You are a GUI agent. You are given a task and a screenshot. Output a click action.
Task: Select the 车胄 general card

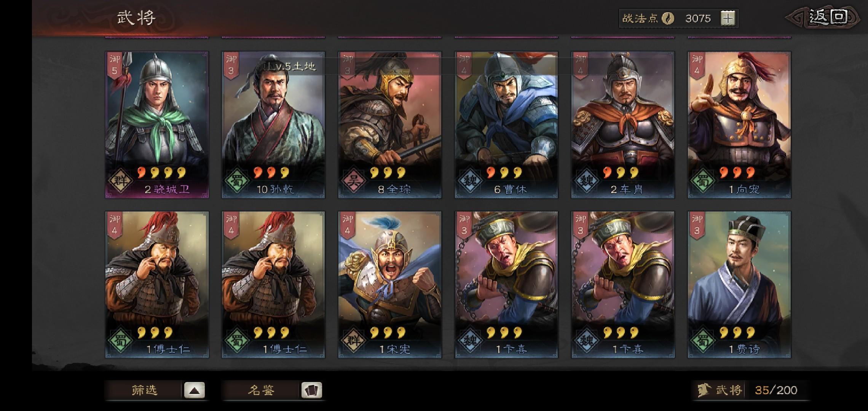[x=623, y=125]
